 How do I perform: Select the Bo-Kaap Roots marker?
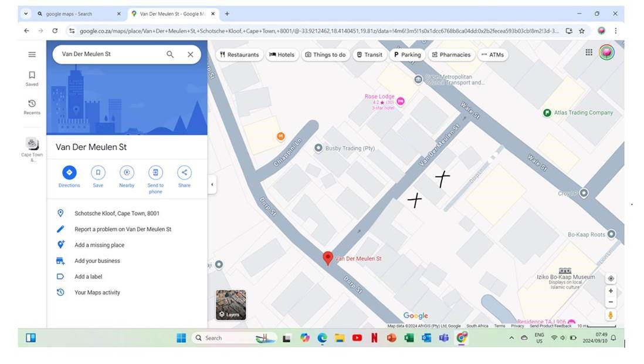[612, 234]
